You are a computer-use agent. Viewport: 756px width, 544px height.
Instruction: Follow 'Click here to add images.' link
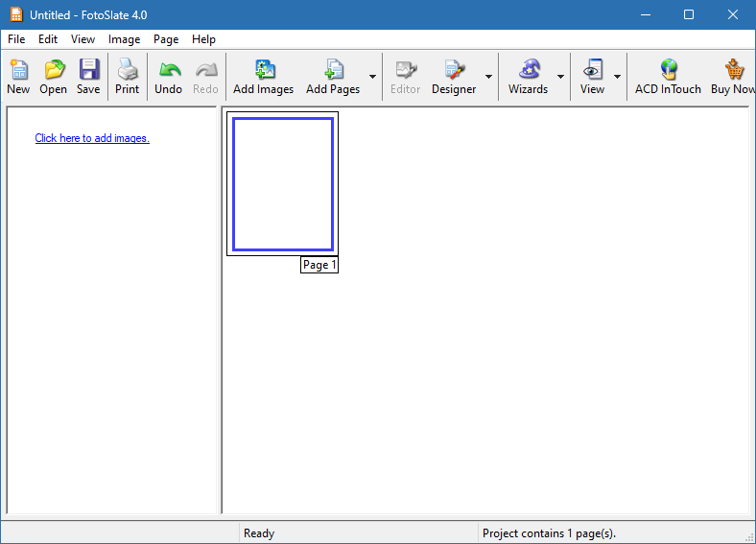coord(92,138)
